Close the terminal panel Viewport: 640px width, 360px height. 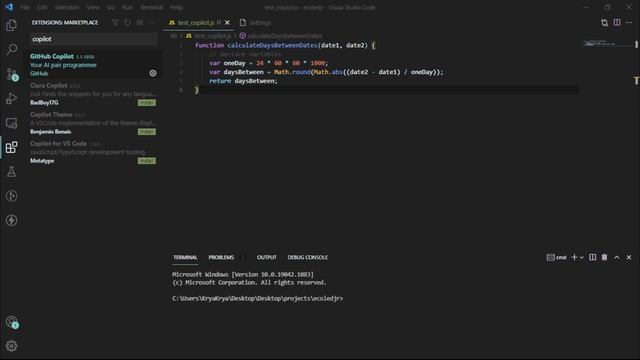629,257
